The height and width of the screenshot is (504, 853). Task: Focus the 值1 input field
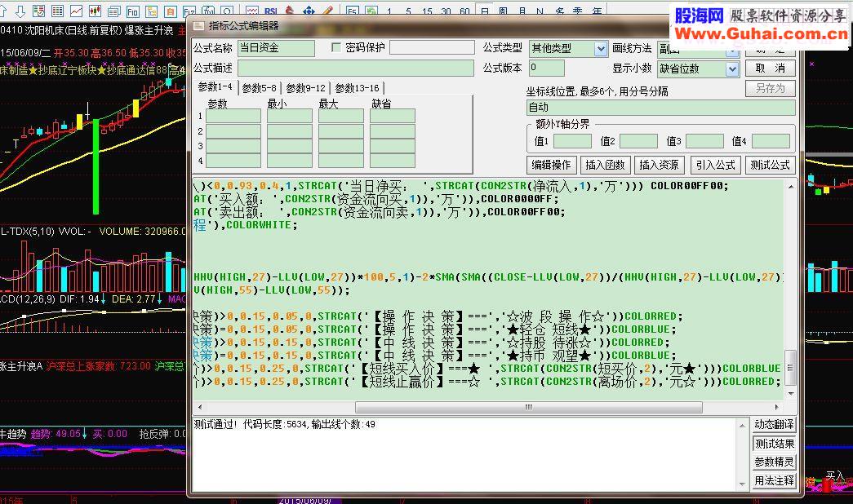pyautogui.click(x=572, y=141)
